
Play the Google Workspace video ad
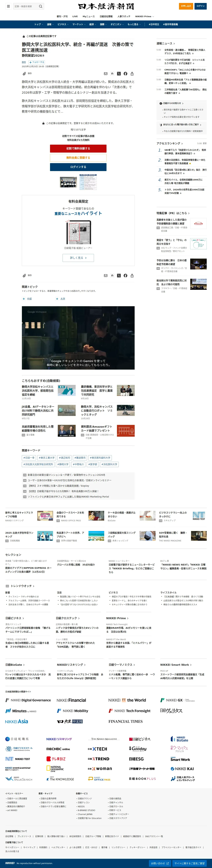tap(78, 338)
